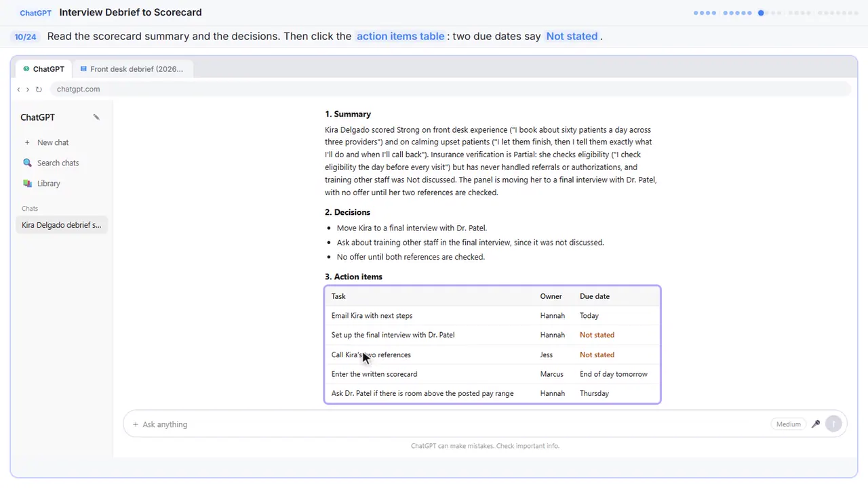Image resolution: width=868 pixels, height=488 pixels.
Task: Reload the page with the refresh icon
Action: [x=39, y=89]
